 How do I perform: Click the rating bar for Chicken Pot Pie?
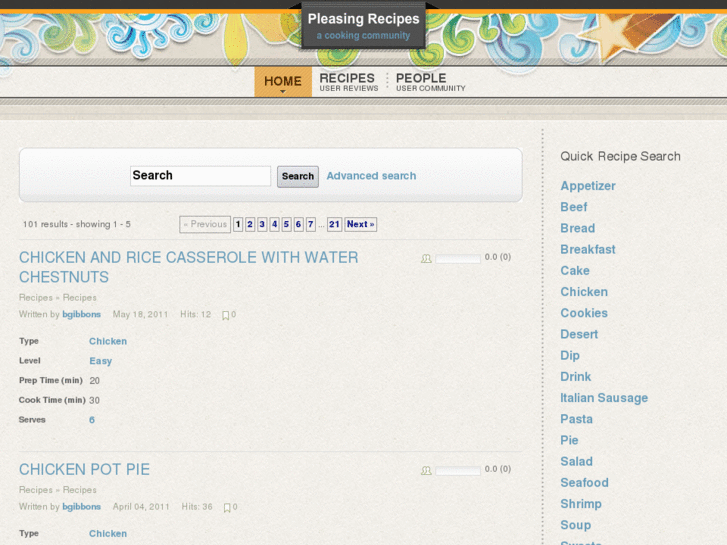(x=458, y=470)
